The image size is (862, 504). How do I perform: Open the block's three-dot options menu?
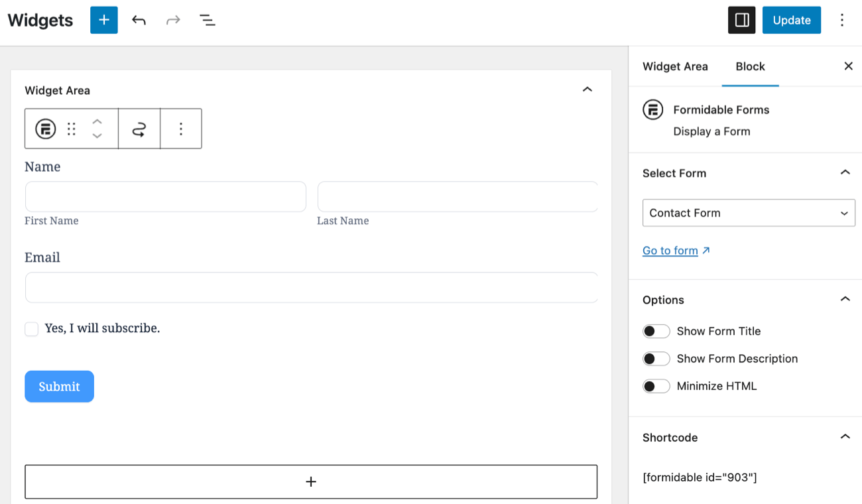click(x=181, y=128)
